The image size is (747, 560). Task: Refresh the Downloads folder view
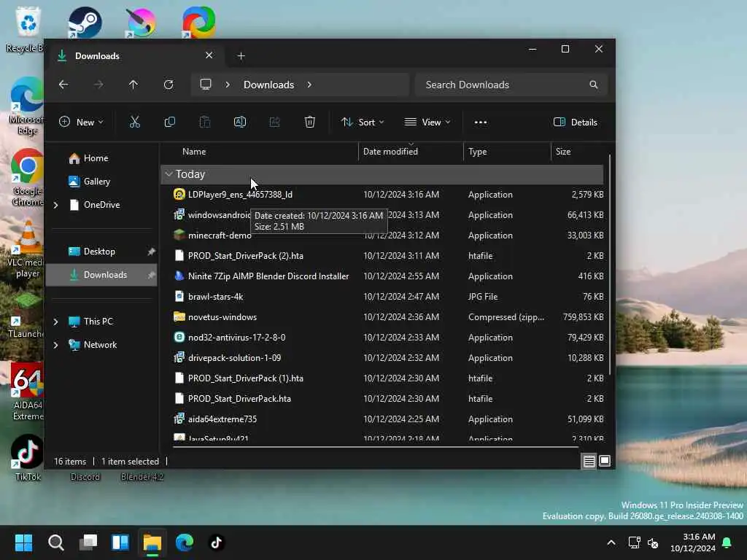coord(169,85)
